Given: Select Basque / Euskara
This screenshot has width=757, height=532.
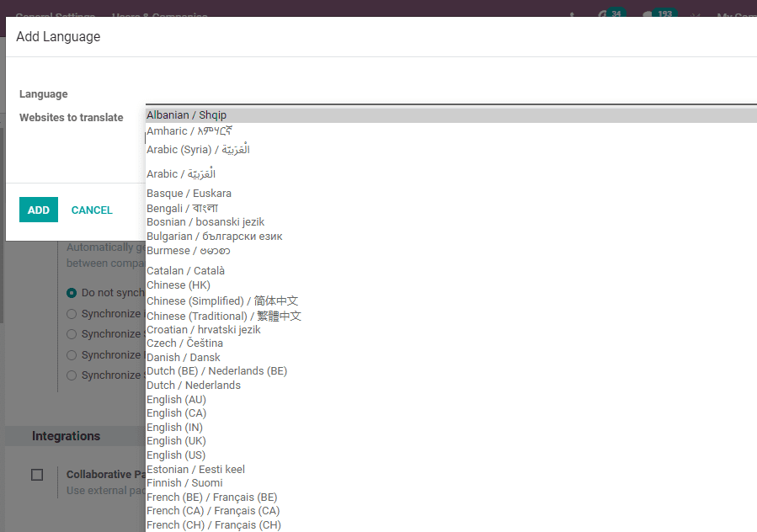Looking at the screenshot, I should [x=451, y=194].
